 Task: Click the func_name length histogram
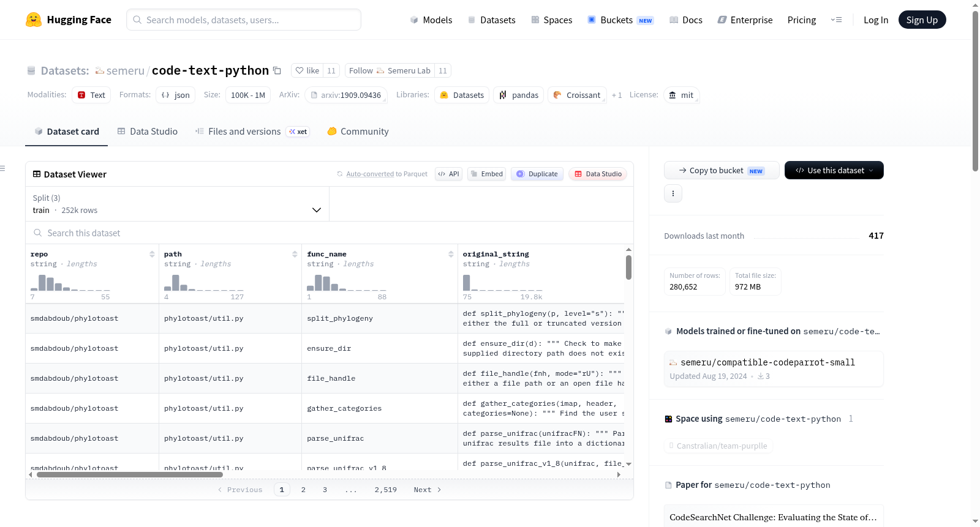tap(346, 283)
